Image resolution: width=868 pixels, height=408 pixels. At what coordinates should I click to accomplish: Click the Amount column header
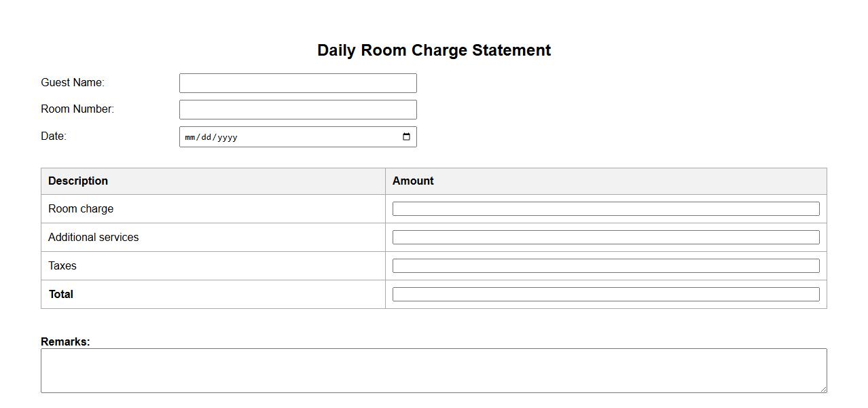pyautogui.click(x=413, y=181)
